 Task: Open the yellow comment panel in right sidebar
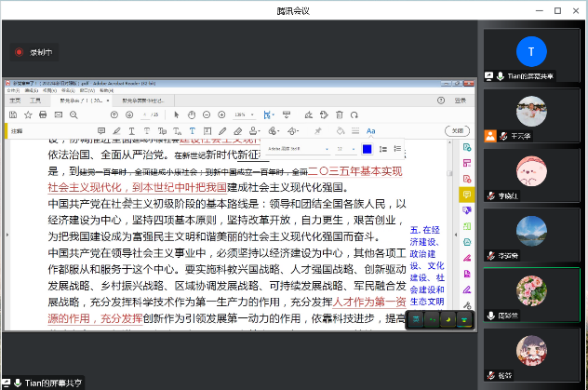point(465,194)
